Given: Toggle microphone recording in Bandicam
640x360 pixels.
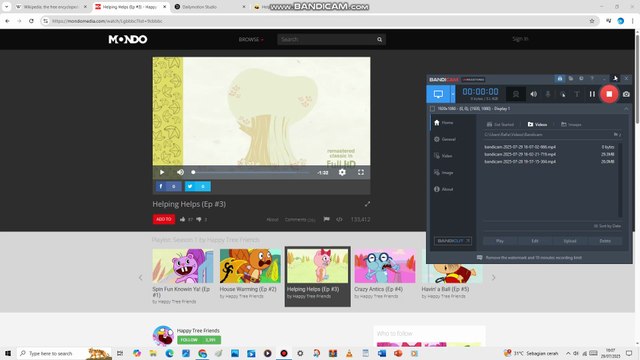Looking at the screenshot, I should [548, 94].
